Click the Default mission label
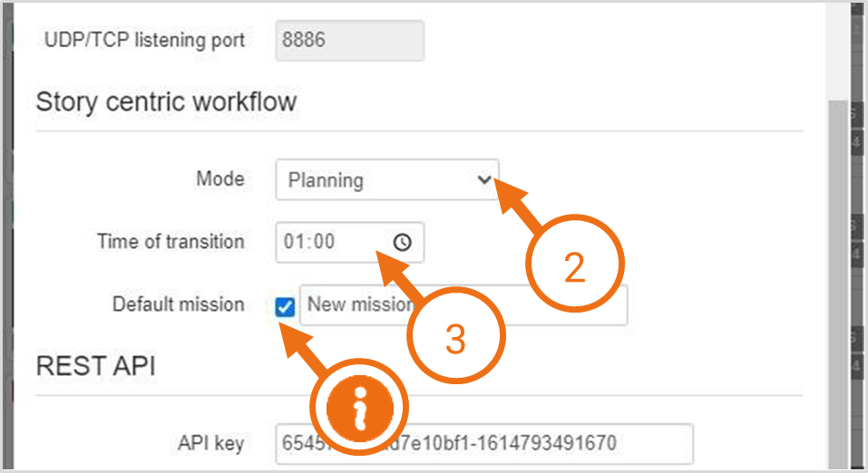Screen dimensions: 868x473 [178, 304]
